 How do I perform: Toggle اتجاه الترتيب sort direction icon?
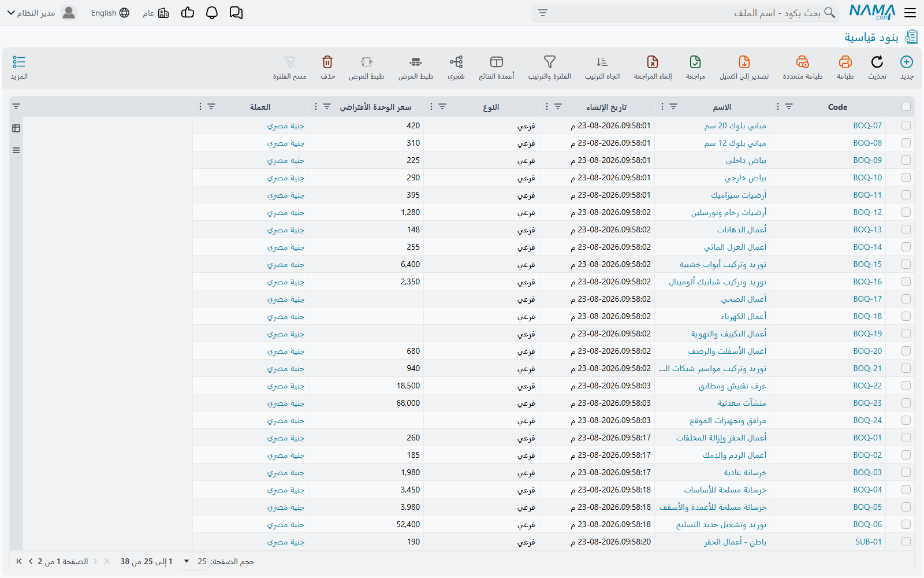point(602,62)
